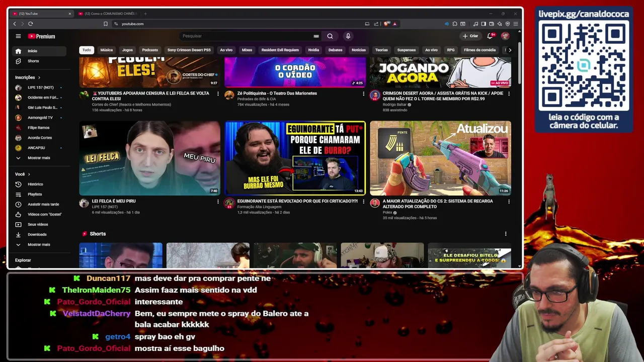This screenshot has height=362, width=644.
Task: Click the Histórico sidebar icon
Action: point(19,184)
